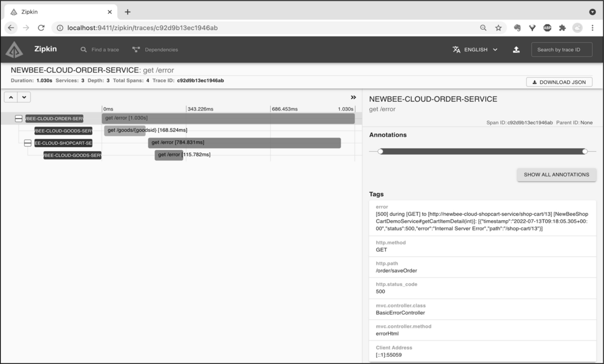Select the get /error 115.782ms span bar
This screenshot has height=364, width=604.
pos(169,155)
